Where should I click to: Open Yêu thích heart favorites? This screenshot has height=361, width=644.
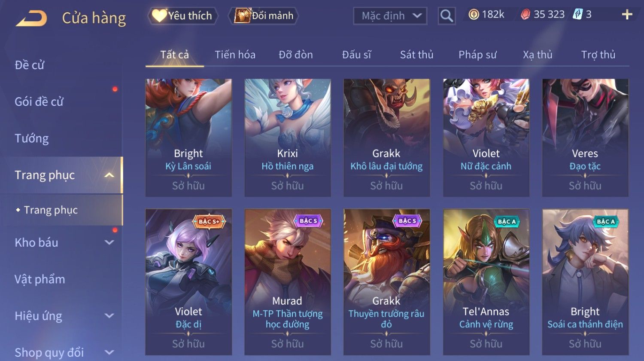182,16
